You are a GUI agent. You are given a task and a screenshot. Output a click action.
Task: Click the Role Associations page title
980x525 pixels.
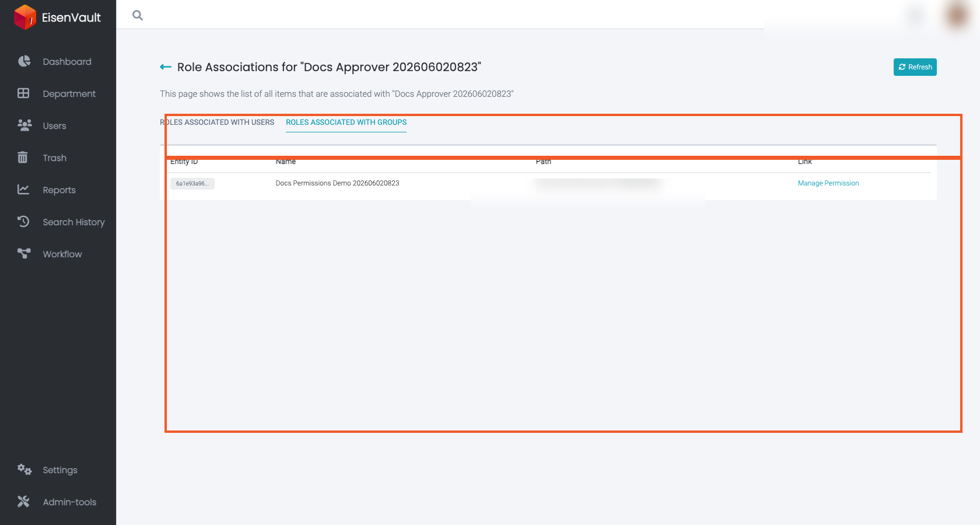tap(329, 67)
